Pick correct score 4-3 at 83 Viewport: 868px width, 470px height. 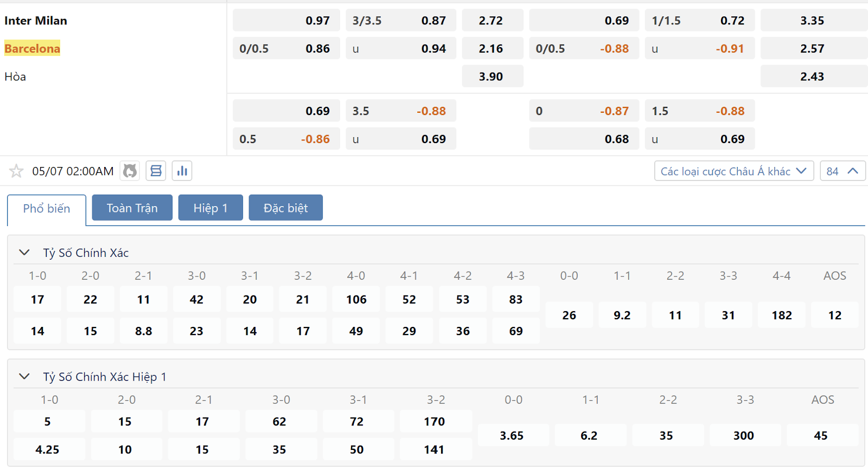tap(516, 299)
